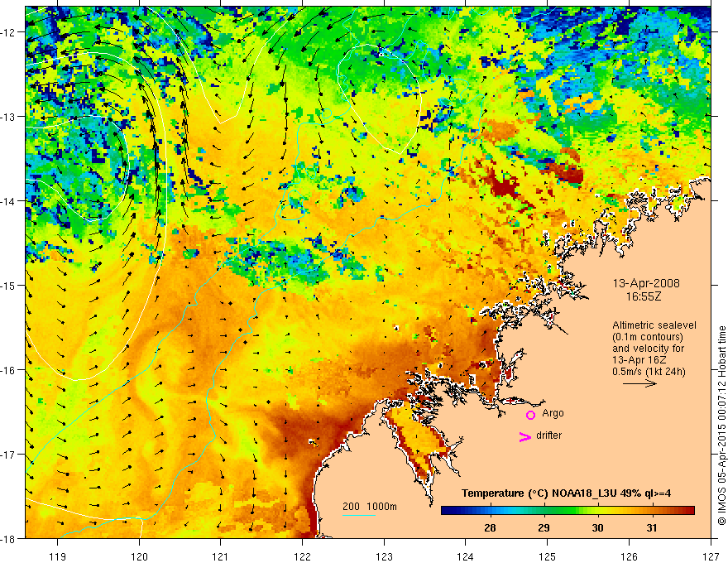Click the 'Argo' legend label
The height and width of the screenshot is (563, 728).
(x=553, y=413)
